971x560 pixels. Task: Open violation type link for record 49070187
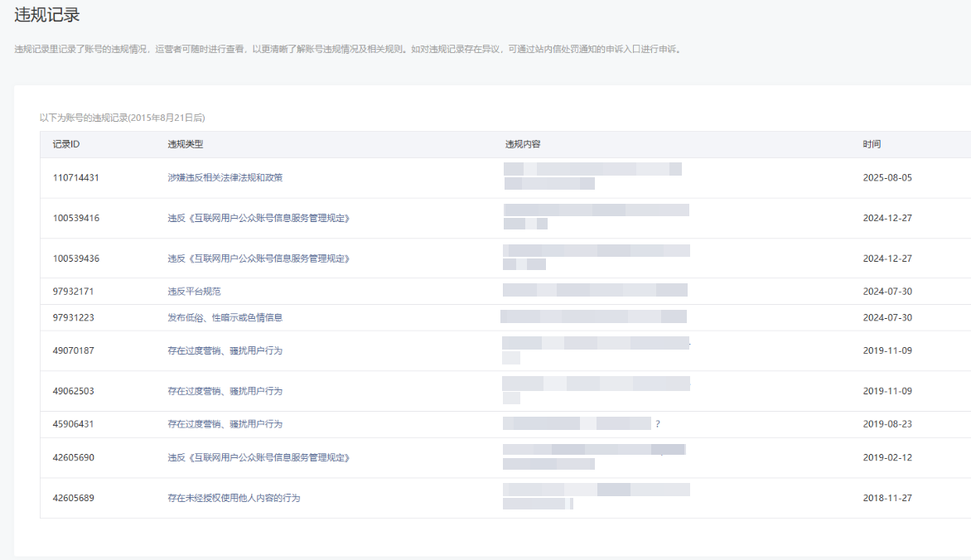point(225,351)
